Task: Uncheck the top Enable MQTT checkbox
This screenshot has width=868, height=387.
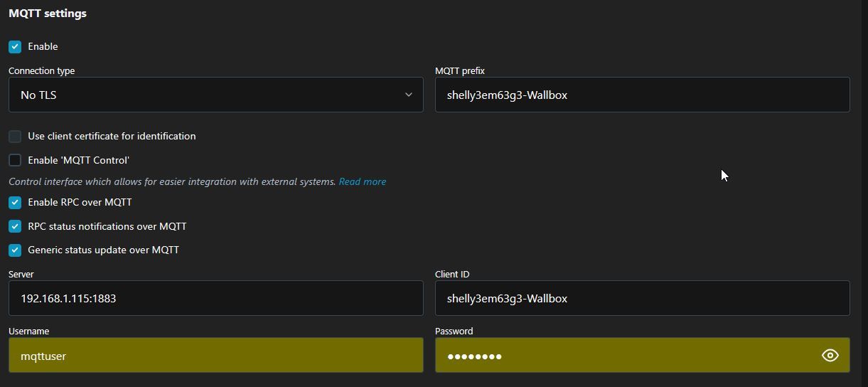Action: pos(15,47)
